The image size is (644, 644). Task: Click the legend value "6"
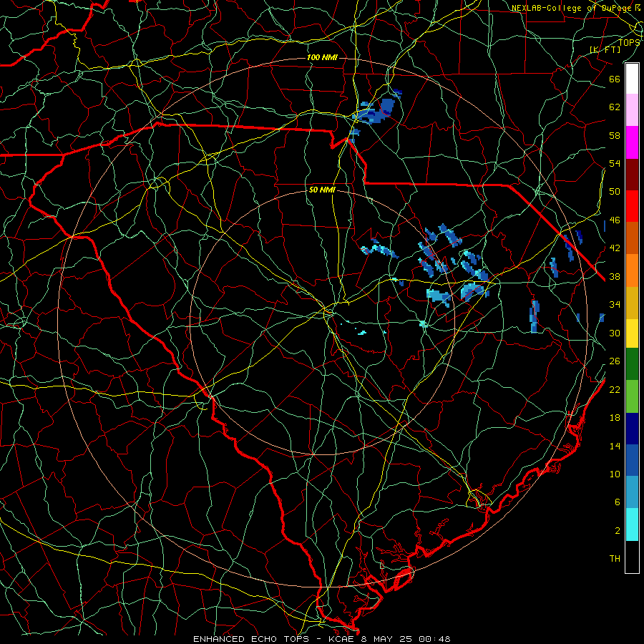point(617,502)
